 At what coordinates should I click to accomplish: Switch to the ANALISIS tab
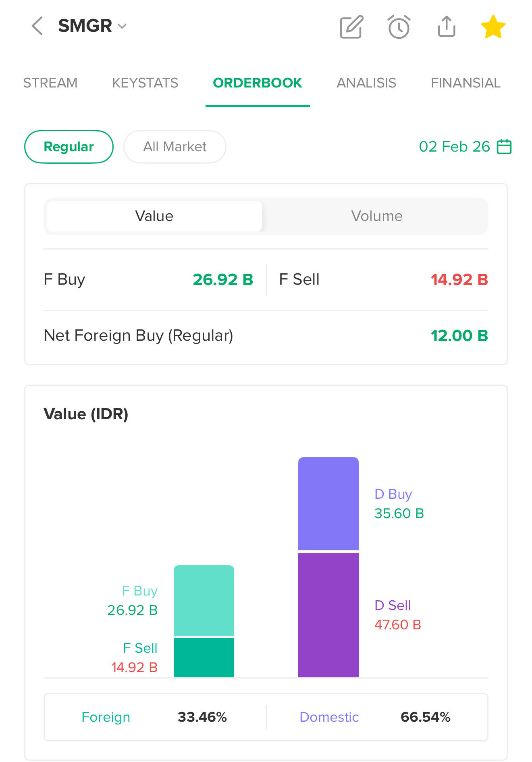pyautogui.click(x=366, y=83)
